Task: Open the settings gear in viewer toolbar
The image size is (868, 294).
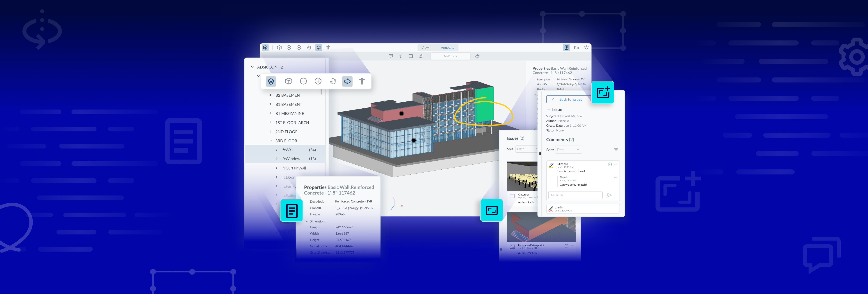Action: point(586,47)
